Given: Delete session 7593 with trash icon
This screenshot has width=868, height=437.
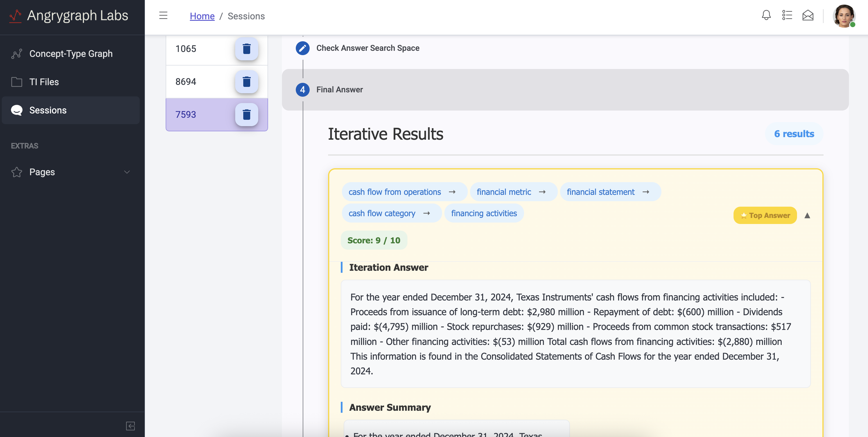Looking at the screenshot, I should point(247,115).
